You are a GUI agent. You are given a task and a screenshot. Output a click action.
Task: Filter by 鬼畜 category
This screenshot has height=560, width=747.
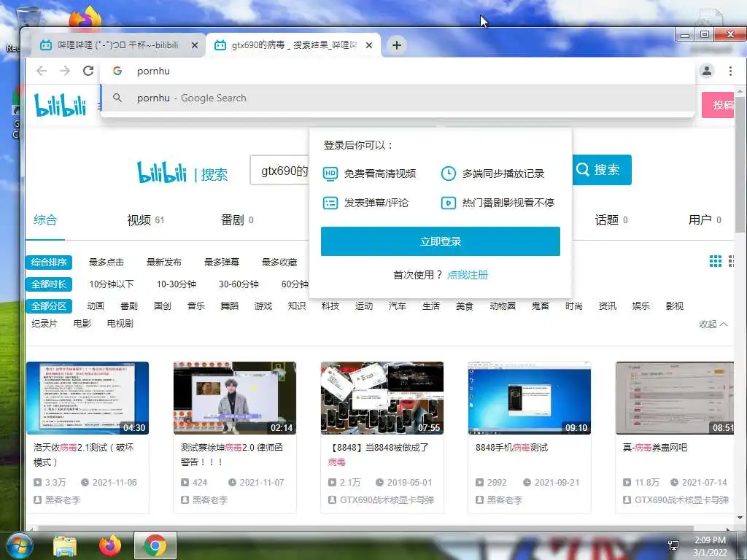tap(541, 306)
